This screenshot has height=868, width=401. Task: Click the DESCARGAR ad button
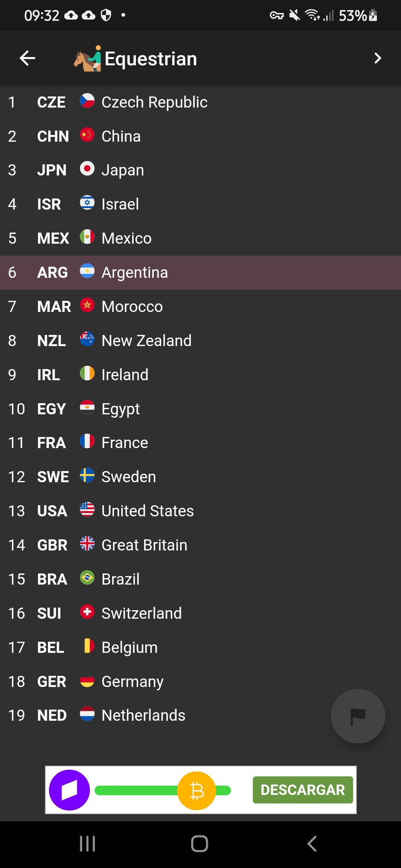coord(303,790)
